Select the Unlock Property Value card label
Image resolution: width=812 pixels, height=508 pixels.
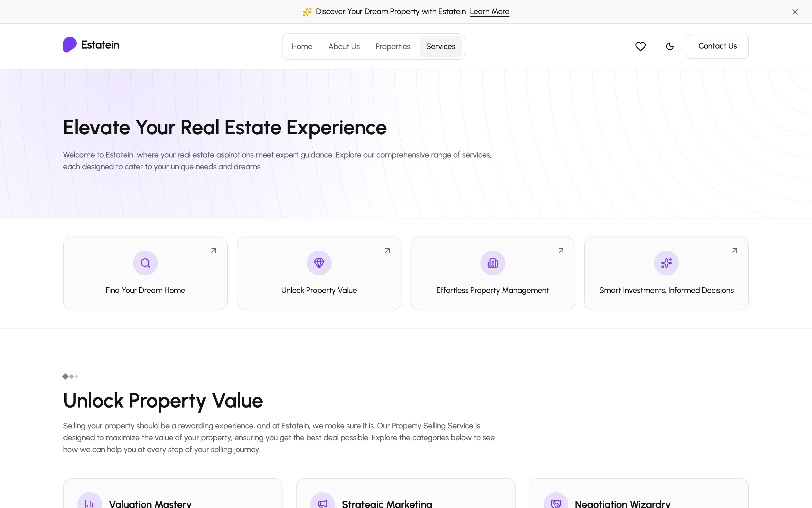(319, 290)
